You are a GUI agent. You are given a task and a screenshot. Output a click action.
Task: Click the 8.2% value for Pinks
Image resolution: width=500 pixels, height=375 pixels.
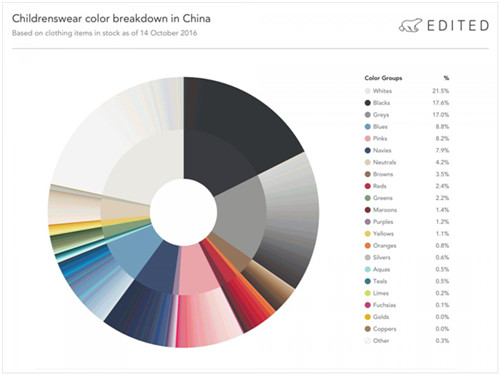tap(442, 138)
